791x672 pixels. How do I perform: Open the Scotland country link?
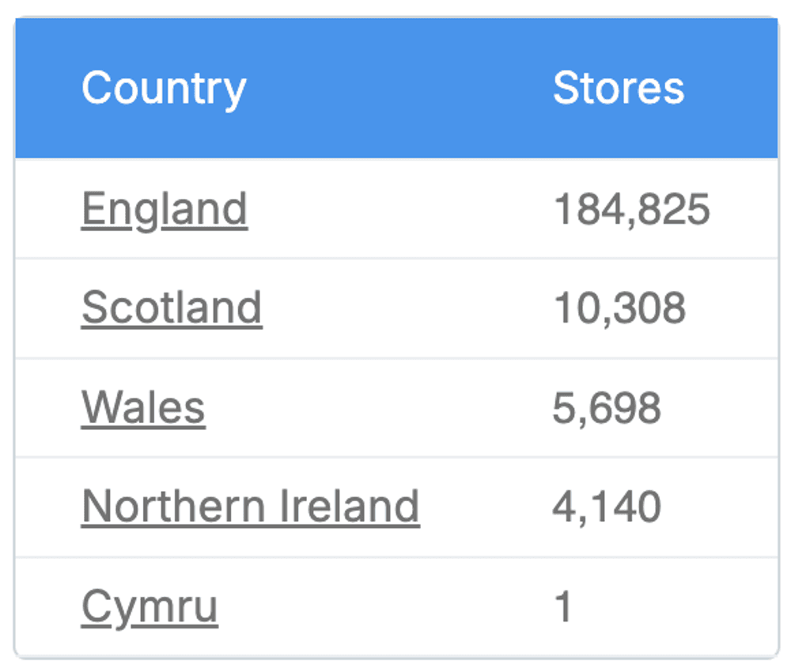(172, 308)
